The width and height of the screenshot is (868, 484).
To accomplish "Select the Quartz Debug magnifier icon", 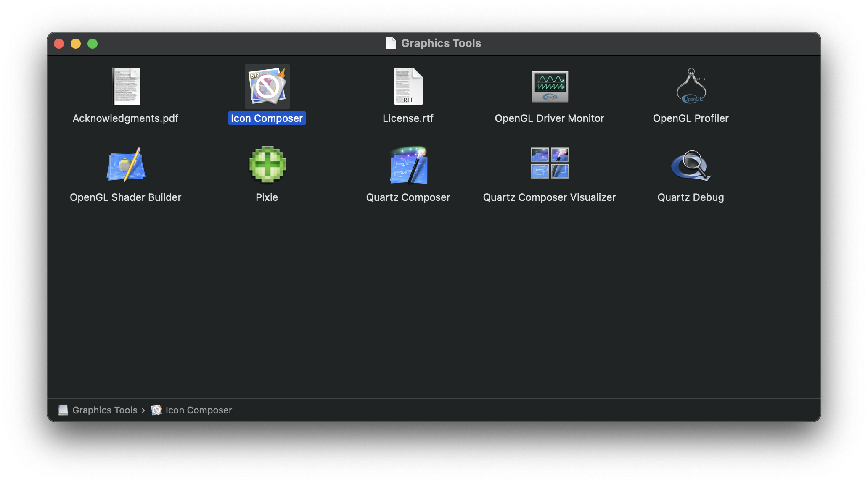I will [691, 165].
